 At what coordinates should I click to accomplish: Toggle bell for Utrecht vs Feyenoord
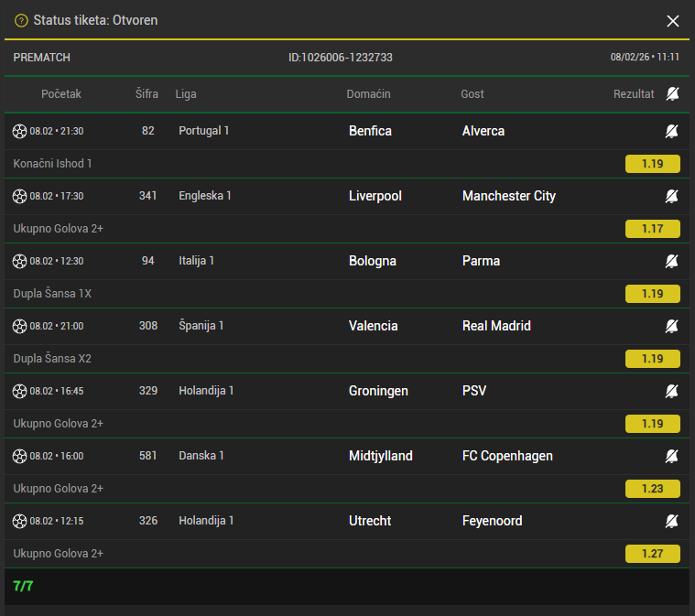click(672, 521)
